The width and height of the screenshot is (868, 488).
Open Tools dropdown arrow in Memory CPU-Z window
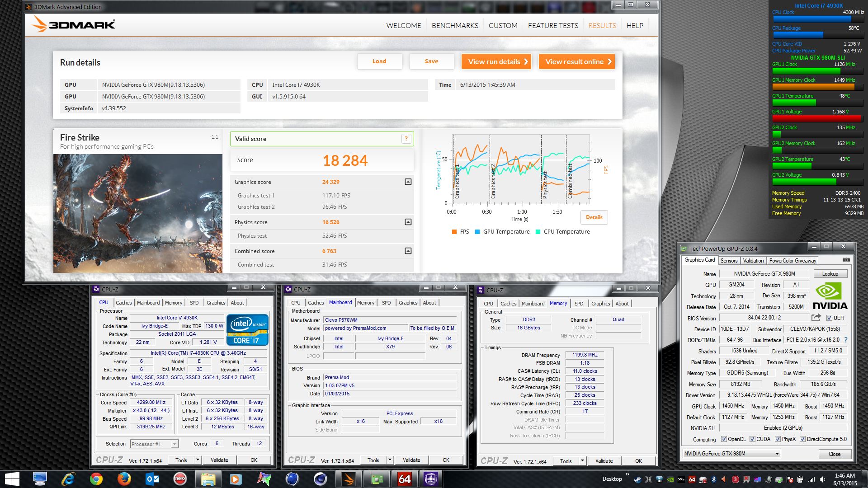click(582, 461)
